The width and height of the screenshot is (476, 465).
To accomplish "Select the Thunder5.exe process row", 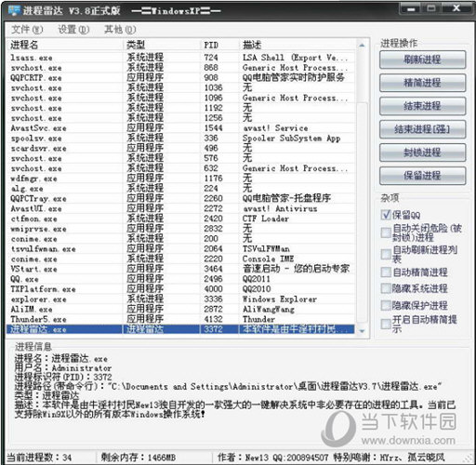I will (181, 319).
